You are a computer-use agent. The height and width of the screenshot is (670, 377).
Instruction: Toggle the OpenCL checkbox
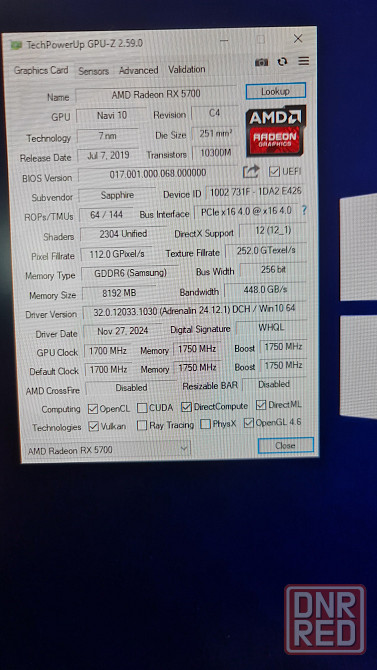click(93, 409)
